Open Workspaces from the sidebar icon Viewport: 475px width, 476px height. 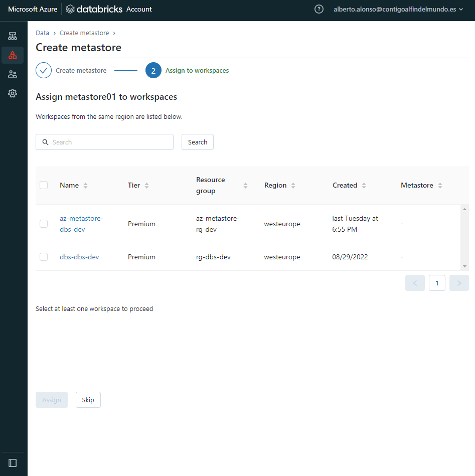tap(13, 36)
